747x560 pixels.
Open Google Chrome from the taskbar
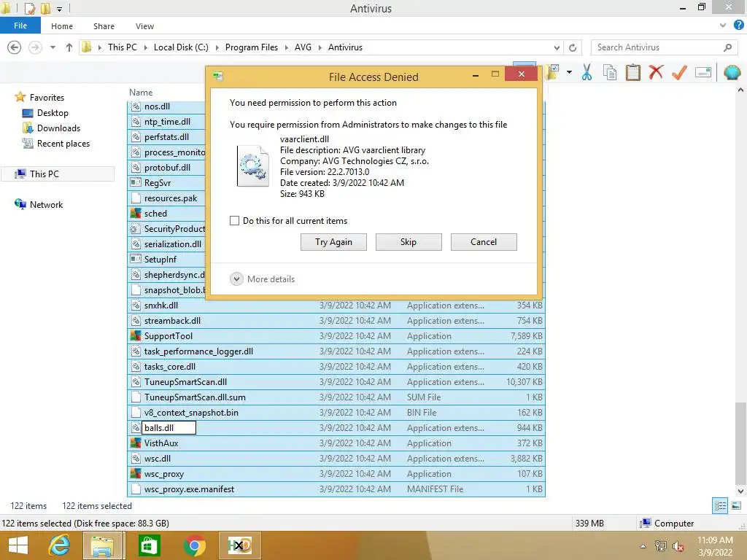point(194,545)
